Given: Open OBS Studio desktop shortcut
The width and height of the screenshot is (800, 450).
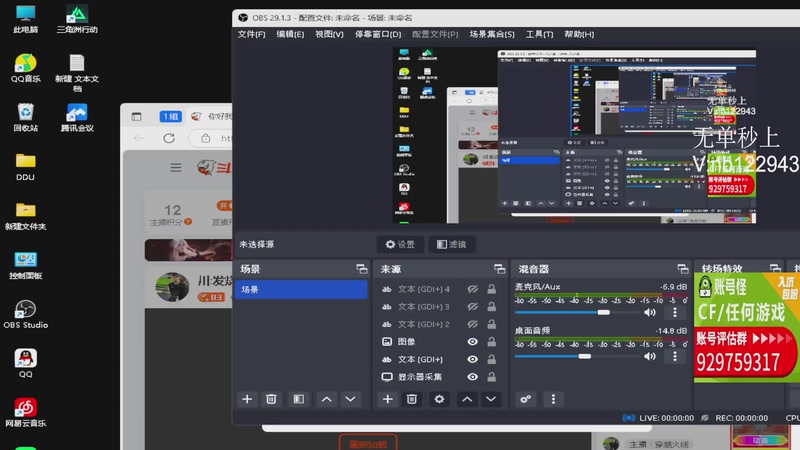Looking at the screenshot, I should 26,314.
